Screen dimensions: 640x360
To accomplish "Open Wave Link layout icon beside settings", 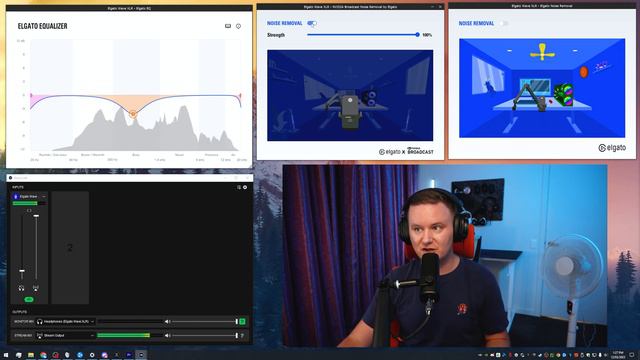I will tap(239, 187).
